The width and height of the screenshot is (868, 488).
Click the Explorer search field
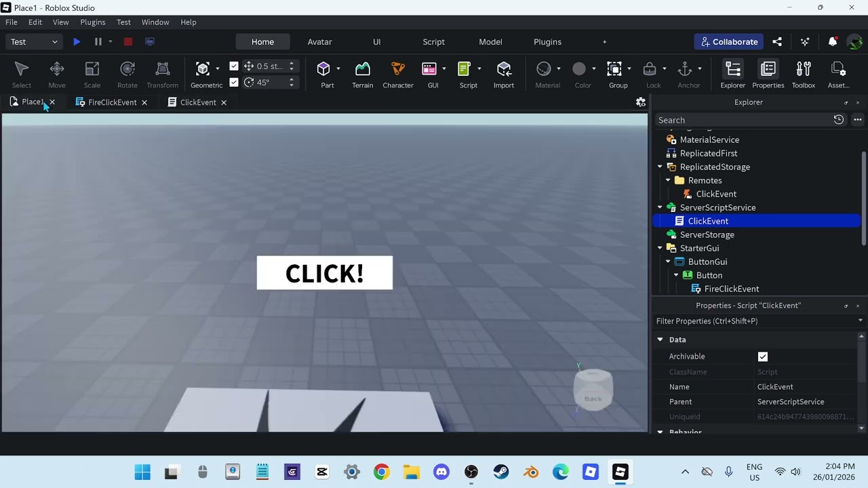743,120
